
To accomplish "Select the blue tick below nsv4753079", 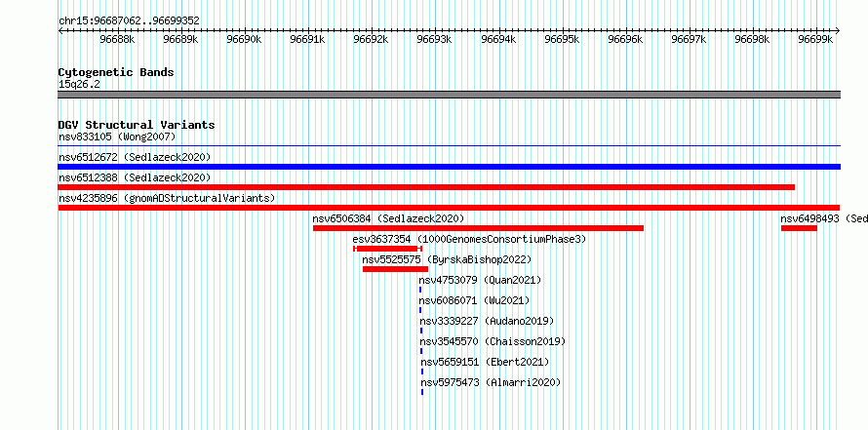I will 420,290.
